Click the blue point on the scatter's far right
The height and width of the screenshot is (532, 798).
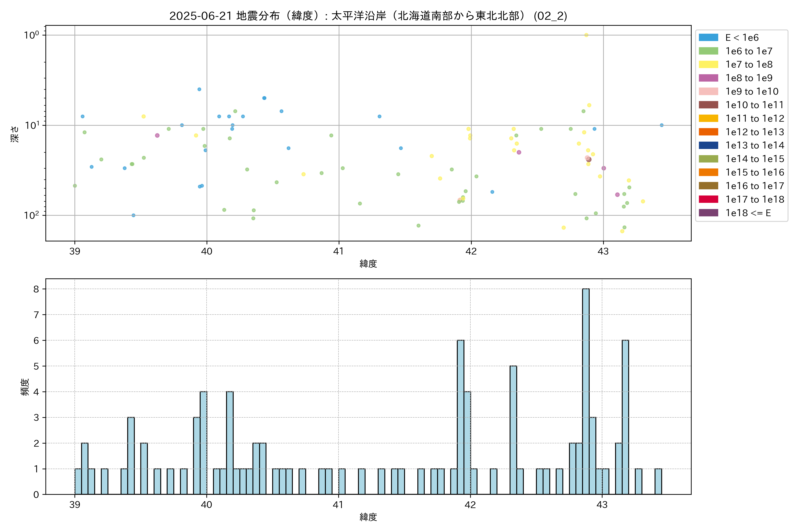click(662, 125)
